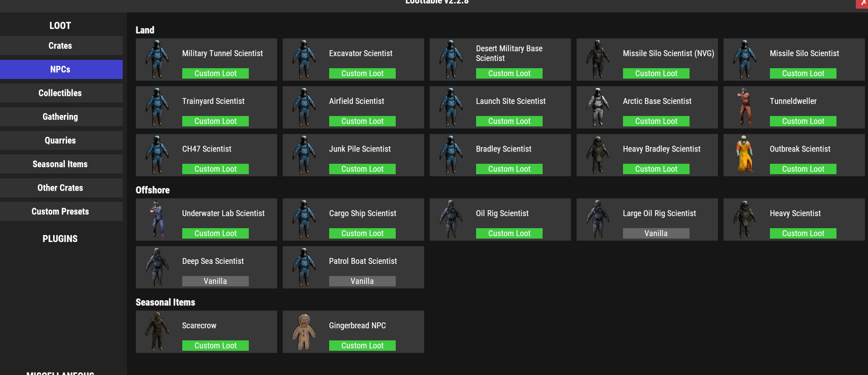This screenshot has height=375, width=868.
Task: Open the Bradley Scientist card
Action: 503,149
